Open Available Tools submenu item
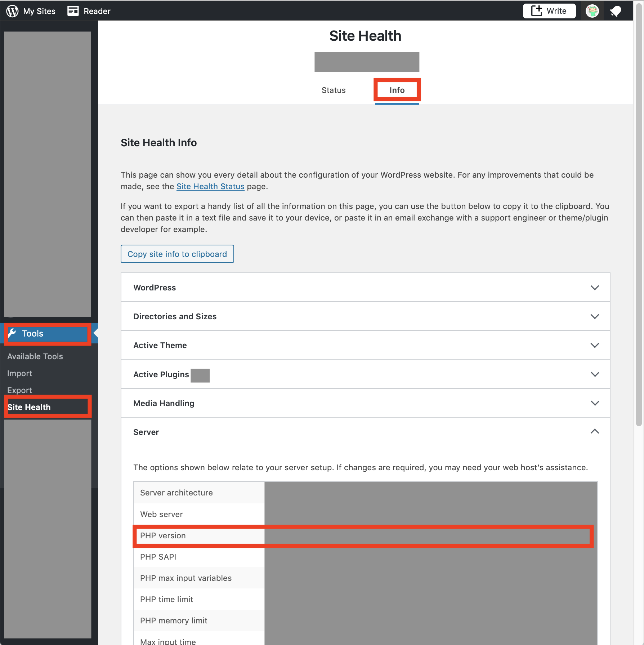Image resolution: width=644 pixels, height=645 pixels. pos(35,356)
